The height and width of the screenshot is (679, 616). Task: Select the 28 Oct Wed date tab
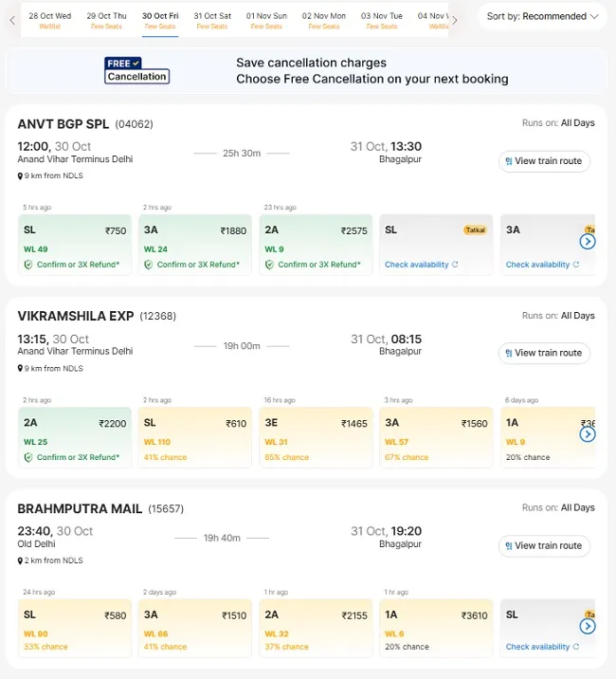[50, 20]
